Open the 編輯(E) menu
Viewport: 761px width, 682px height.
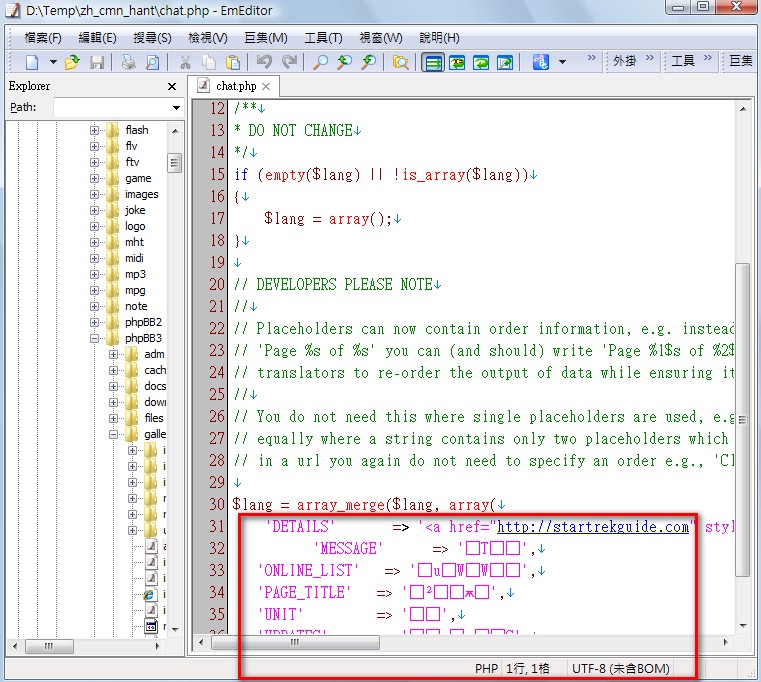(97, 38)
